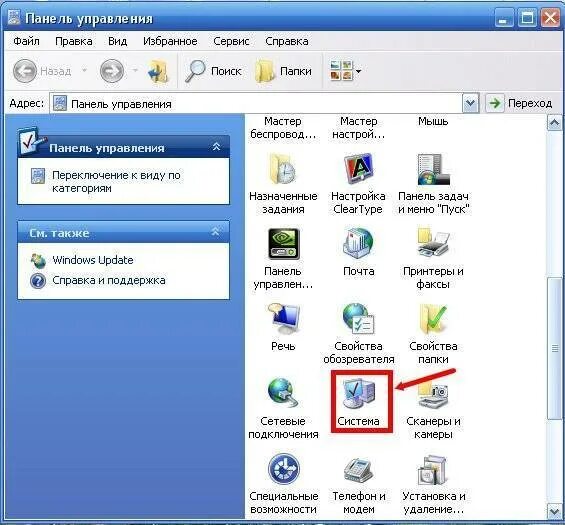Image resolution: width=565 pixels, height=525 pixels.
Task: Open Установка и удаление программ icon
Action: coord(433,470)
